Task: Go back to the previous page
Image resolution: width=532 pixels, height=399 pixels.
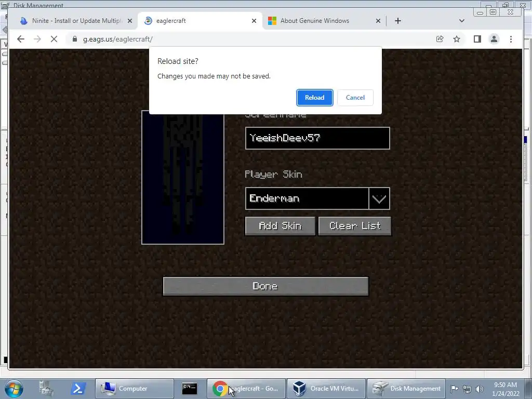Action: (21, 39)
